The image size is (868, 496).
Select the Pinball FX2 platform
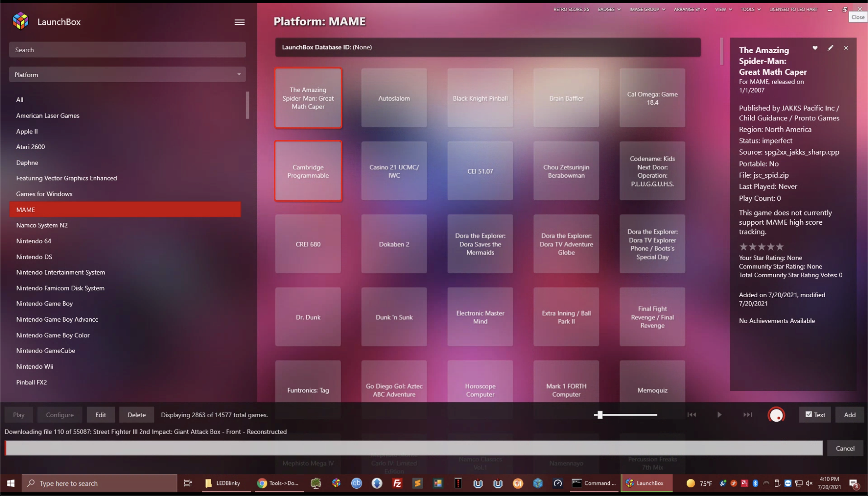125,382
